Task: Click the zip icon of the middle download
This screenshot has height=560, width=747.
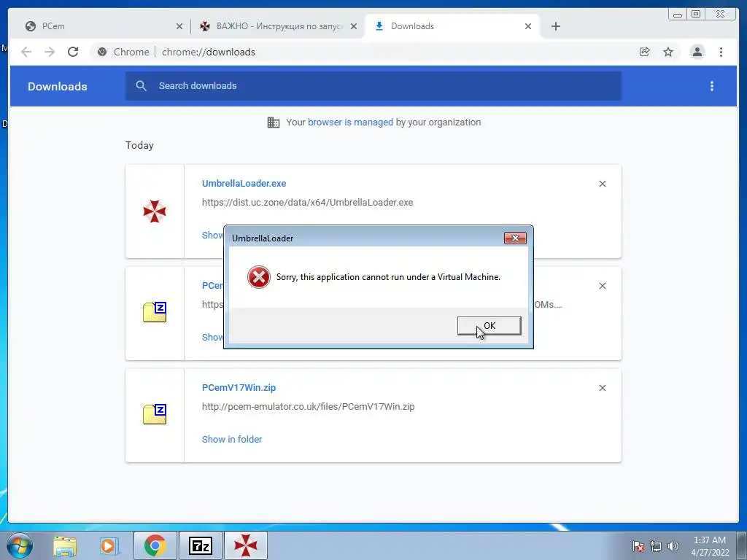Action: (x=155, y=312)
